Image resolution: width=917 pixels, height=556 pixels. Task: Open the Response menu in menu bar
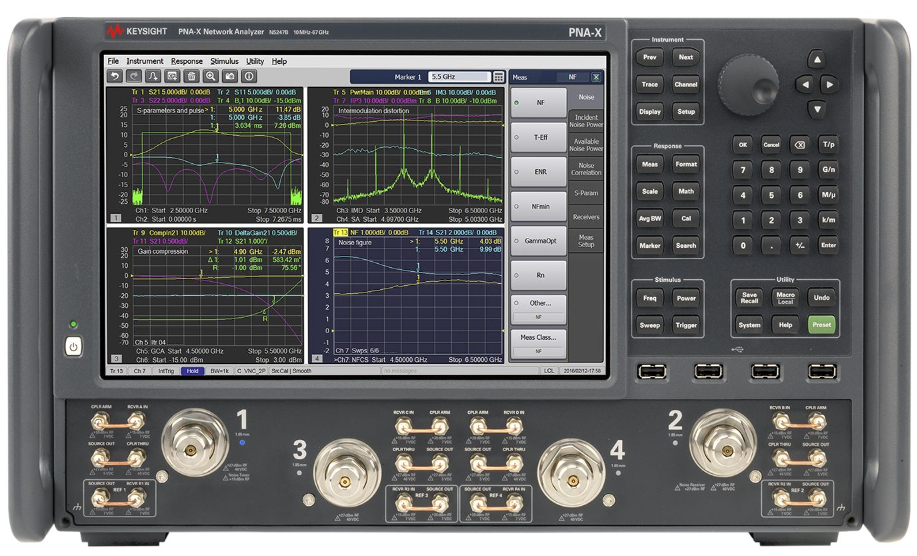coord(186,61)
